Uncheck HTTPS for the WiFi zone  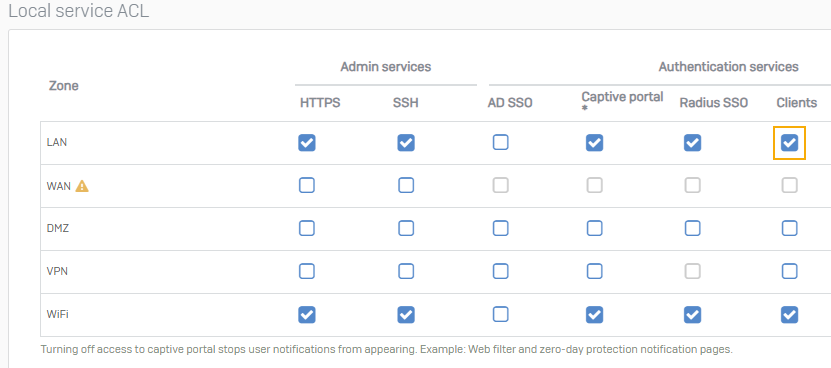[307, 314]
